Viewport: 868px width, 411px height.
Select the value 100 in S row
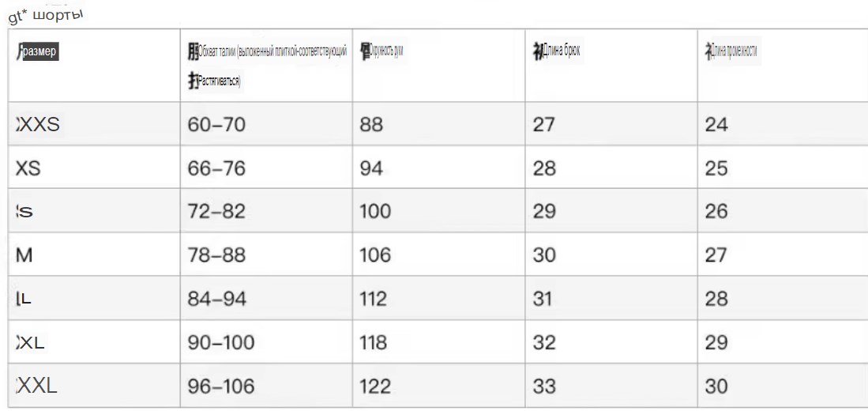pos(375,212)
